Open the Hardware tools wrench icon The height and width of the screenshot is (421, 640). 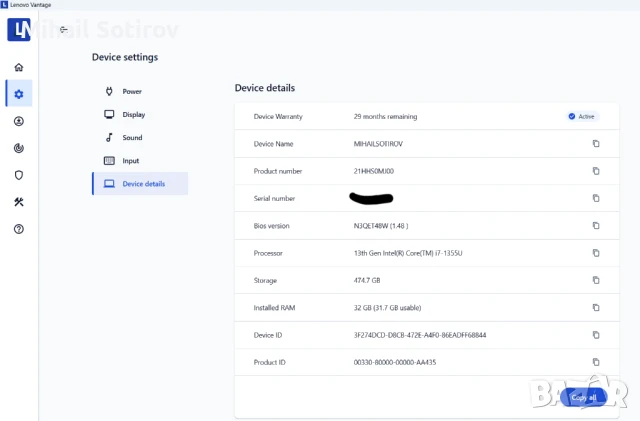(x=19, y=202)
